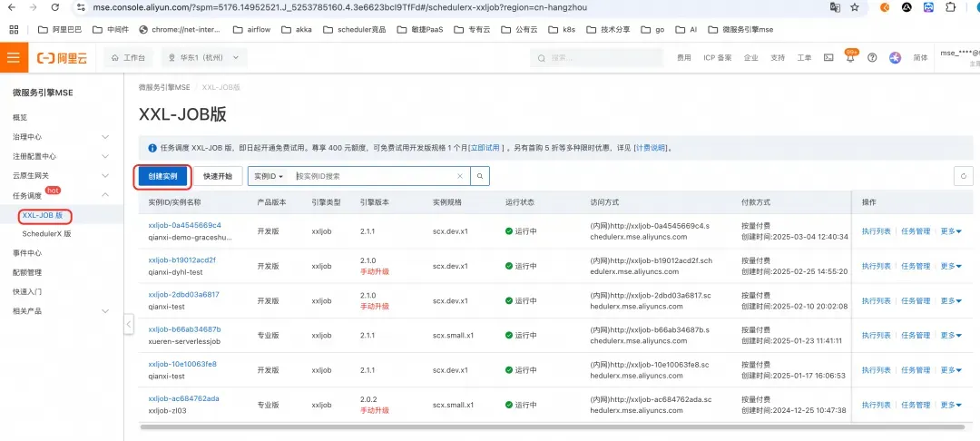Click the 创建实例 button

[x=162, y=176]
